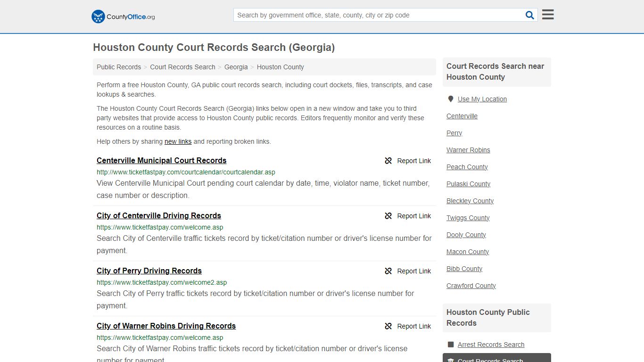Open Bibb County link
The image size is (644, 362).
(x=464, y=269)
